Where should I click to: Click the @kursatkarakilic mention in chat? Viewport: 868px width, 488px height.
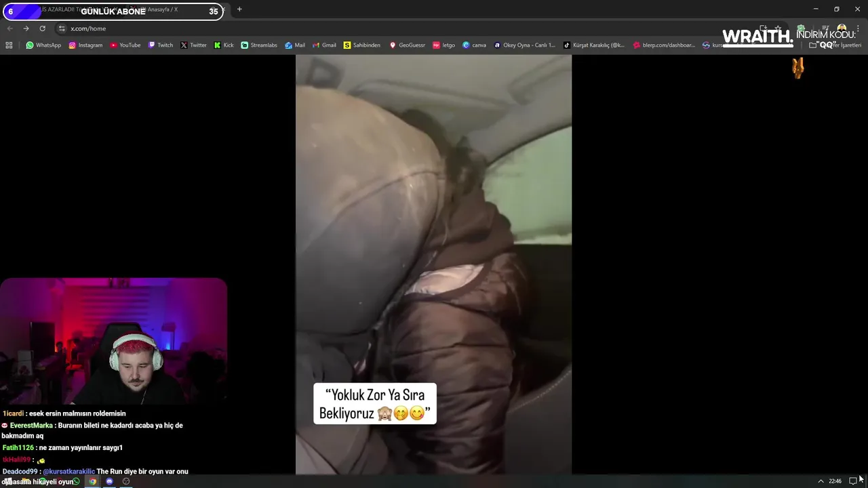[69, 472]
